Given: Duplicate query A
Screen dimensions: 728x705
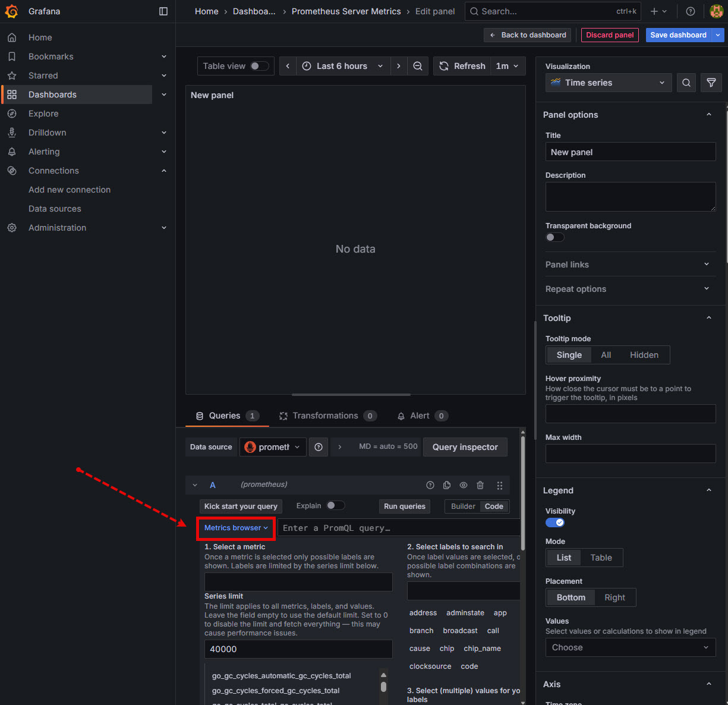Looking at the screenshot, I should [447, 485].
